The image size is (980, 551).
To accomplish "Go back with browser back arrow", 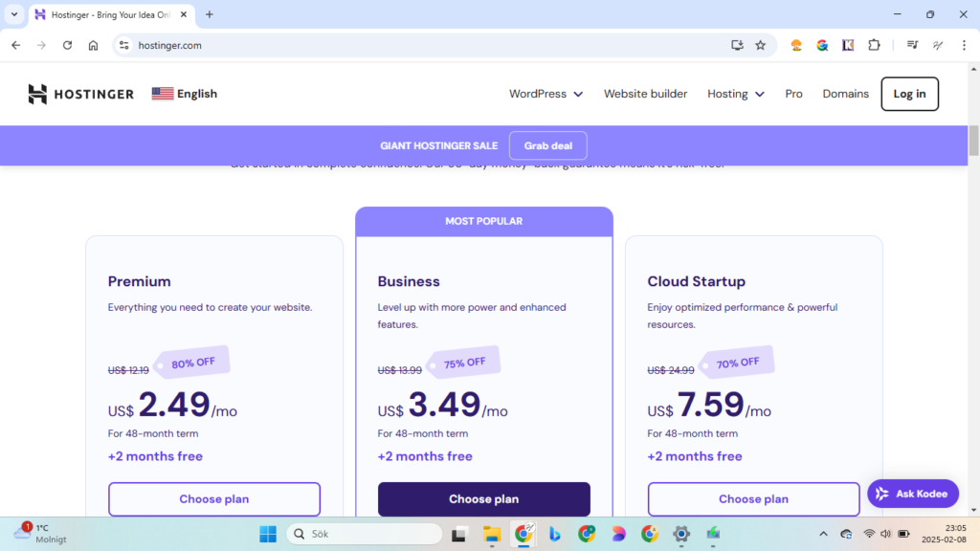I will [15, 45].
